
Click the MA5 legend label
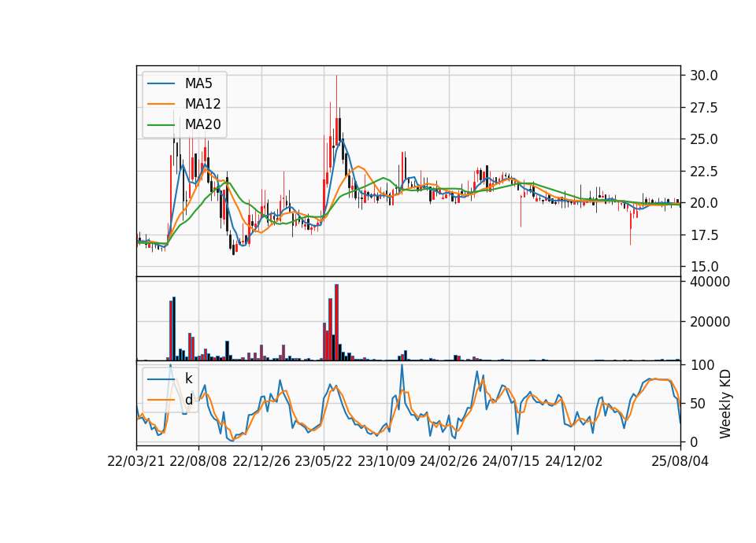[x=198, y=83]
